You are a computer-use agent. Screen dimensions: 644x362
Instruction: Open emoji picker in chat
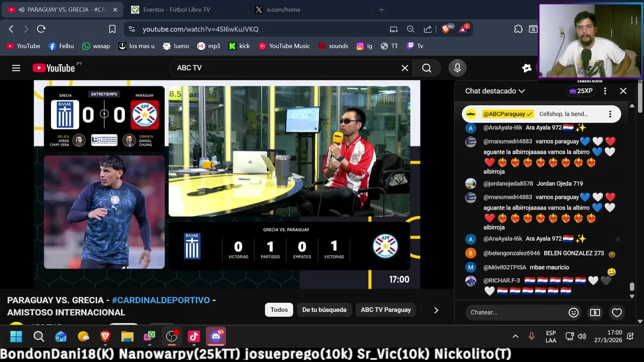(x=574, y=312)
